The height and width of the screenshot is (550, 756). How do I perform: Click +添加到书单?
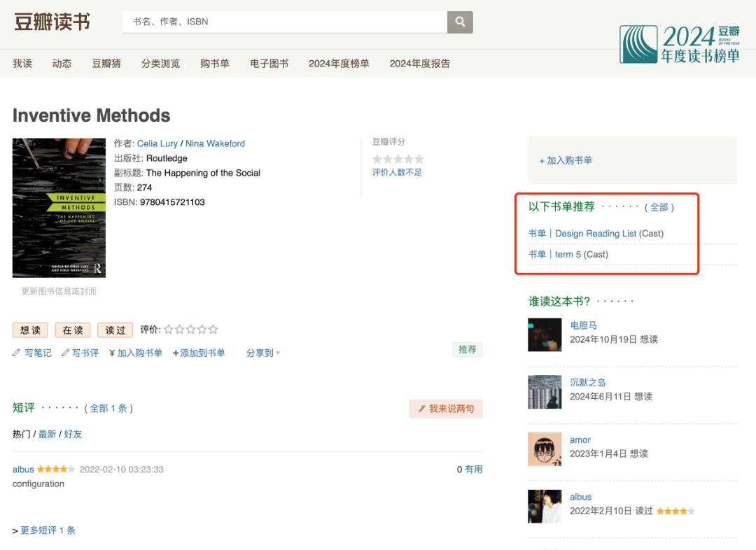pyautogui.click(x=199, y=353)
